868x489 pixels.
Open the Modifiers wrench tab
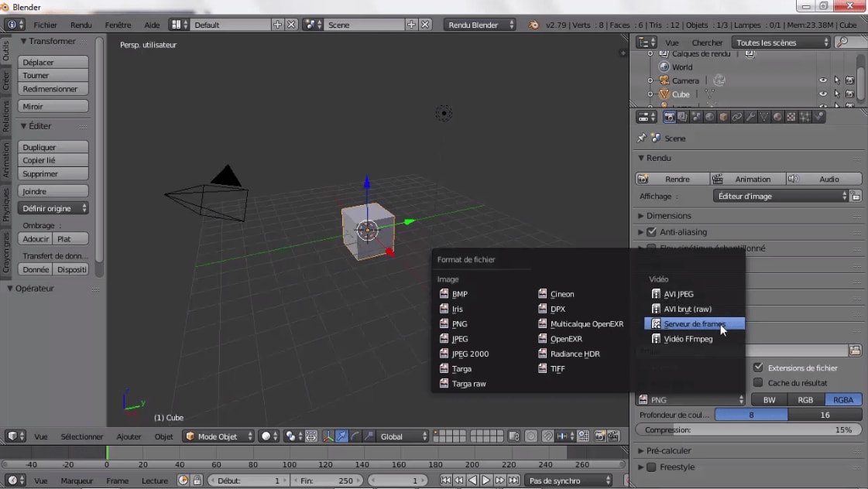click(750, 116)
